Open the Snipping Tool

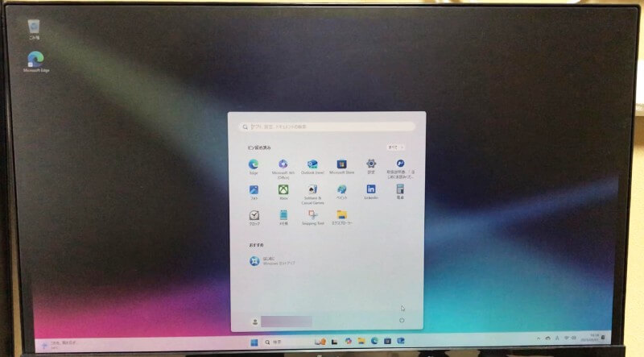coord(312,218)
